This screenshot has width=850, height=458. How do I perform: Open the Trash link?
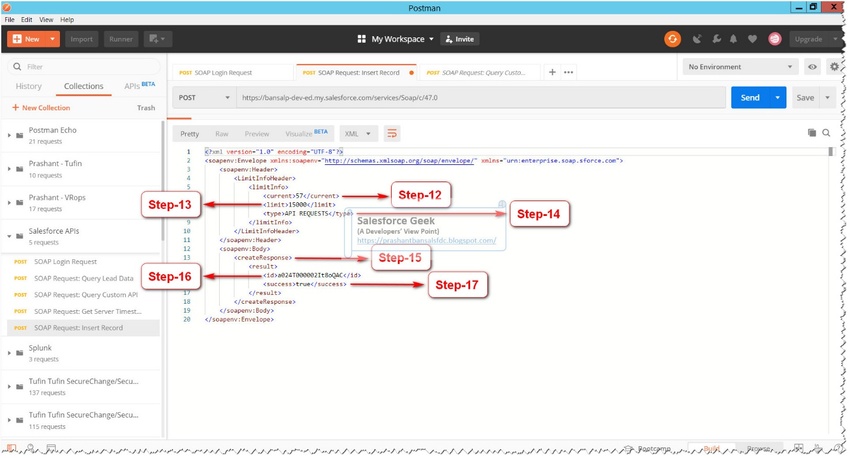146,108
